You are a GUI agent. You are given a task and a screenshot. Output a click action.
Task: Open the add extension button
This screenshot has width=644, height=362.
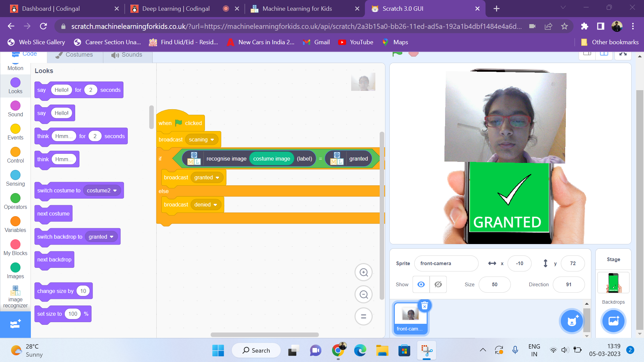click(x=15, y=324)
